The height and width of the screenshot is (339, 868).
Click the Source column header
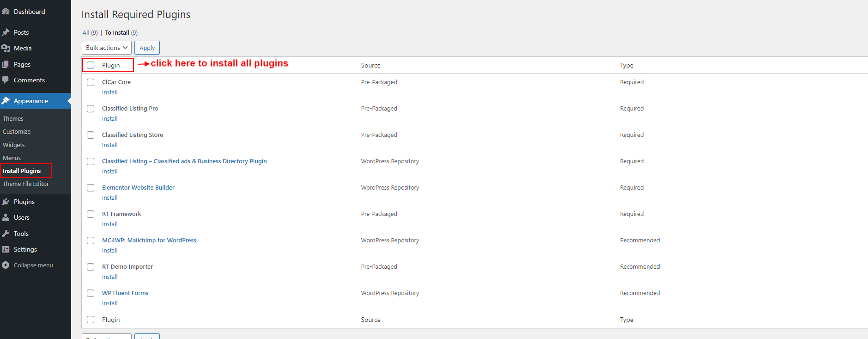click(371, 66)
